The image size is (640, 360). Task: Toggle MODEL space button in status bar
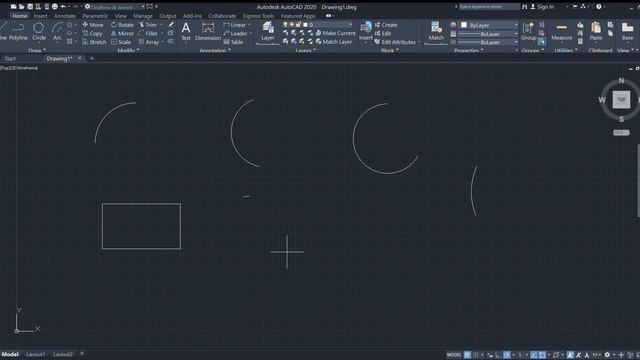tap(454, 355)
